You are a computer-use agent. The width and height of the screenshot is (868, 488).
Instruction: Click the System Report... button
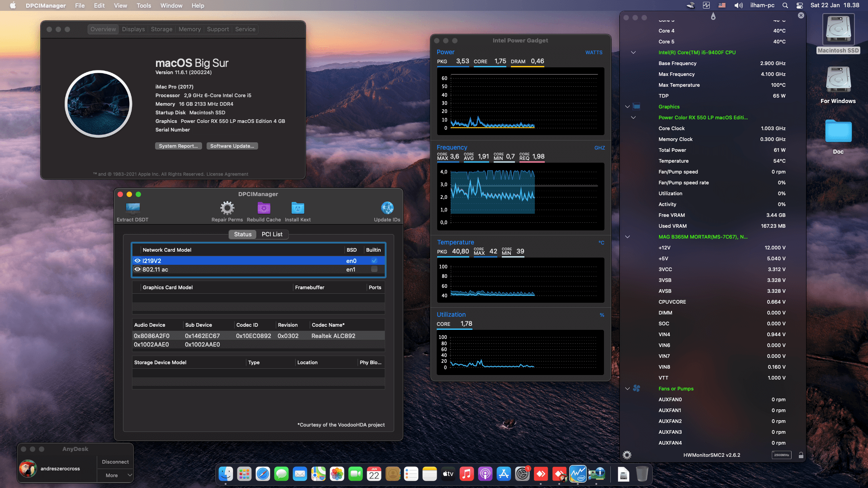(x=178, y=146)
